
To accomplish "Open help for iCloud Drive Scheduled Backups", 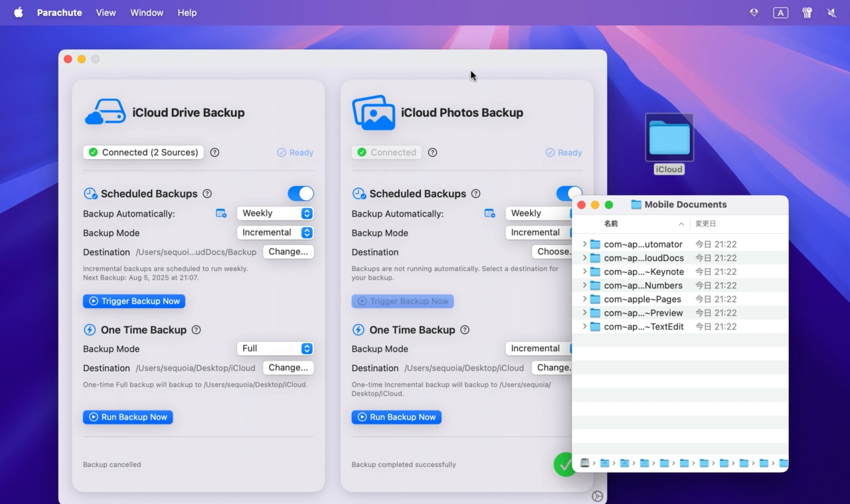I will pos(207,194).
